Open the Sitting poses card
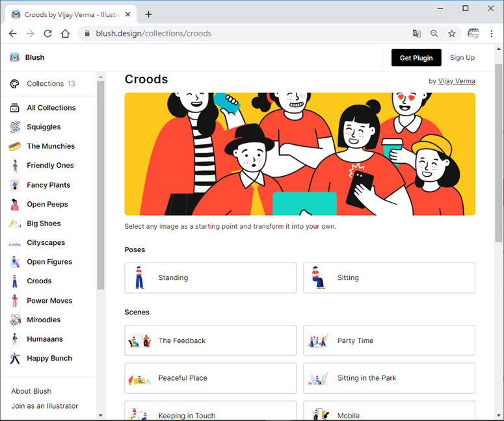 point(390,278)
